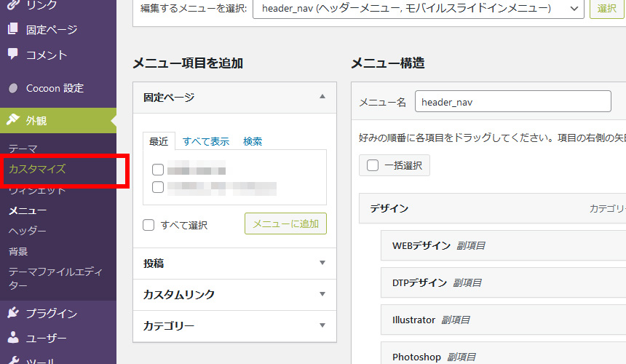
Task: Click the Cocoon 設定 circle icon
Action: point(12,88)
